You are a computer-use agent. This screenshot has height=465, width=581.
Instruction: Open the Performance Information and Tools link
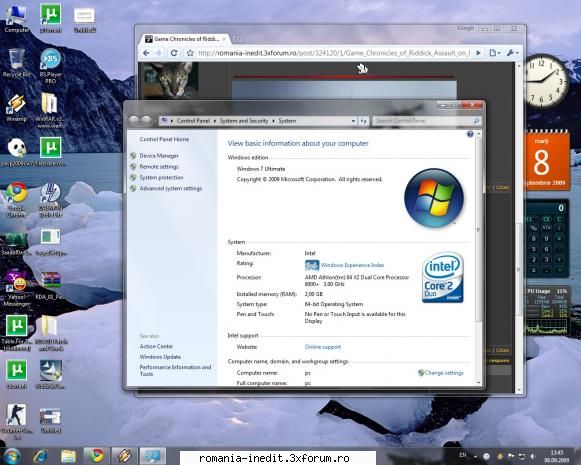[x=175, y=371]
